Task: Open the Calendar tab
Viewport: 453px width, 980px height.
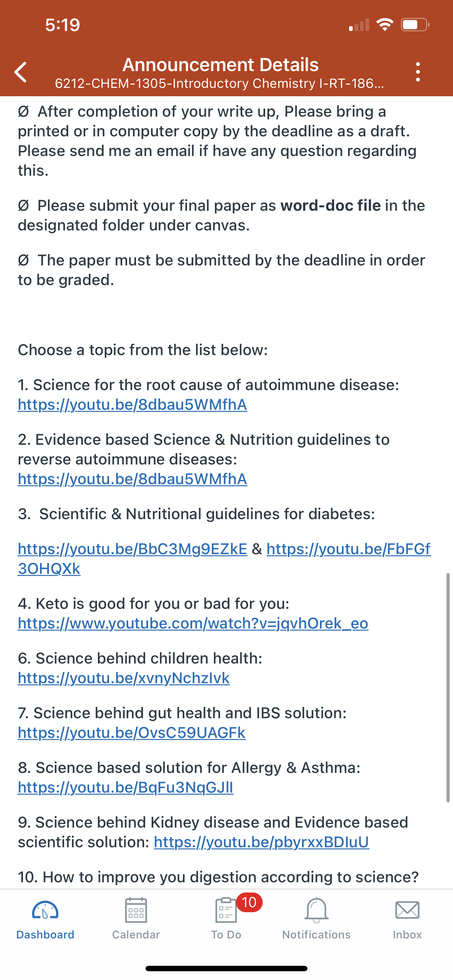Action: coord(136,919)
